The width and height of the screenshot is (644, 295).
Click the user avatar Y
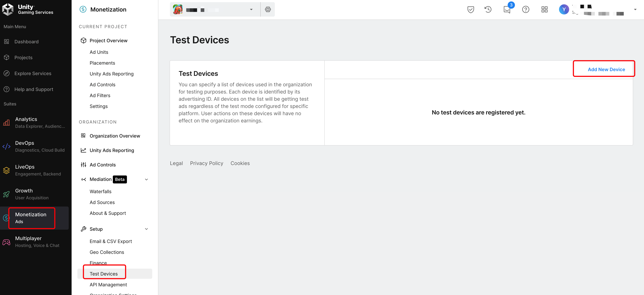(x=564, y=10)
